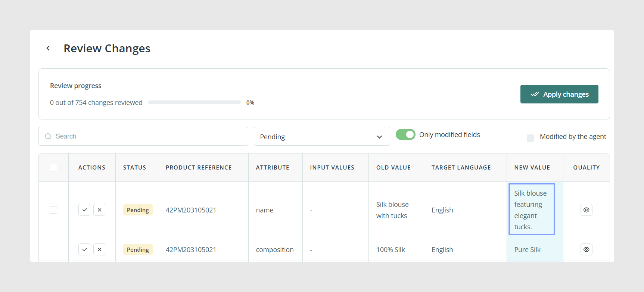Select the composition row checkbox
The width and height of the screenshot is (644, 292).
pyautogui.click(x=53, y=249)
